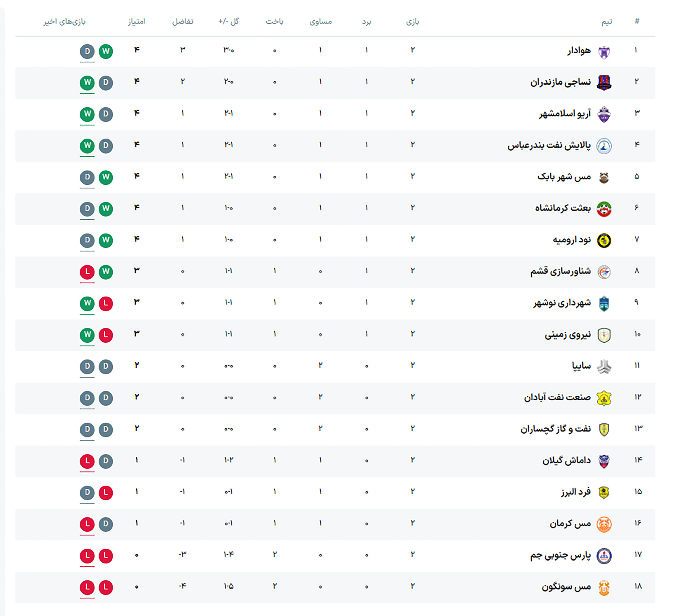Click the Nassaji Mazandaran crest icon
This screenshot has height=616, width=677.
tap(604, 82)
